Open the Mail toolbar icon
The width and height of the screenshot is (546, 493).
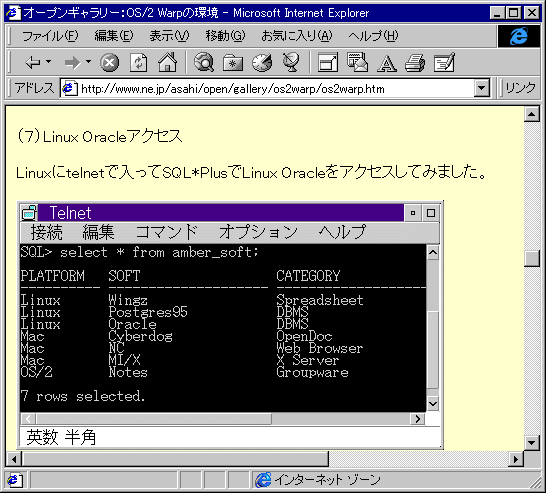pos(357,62)
